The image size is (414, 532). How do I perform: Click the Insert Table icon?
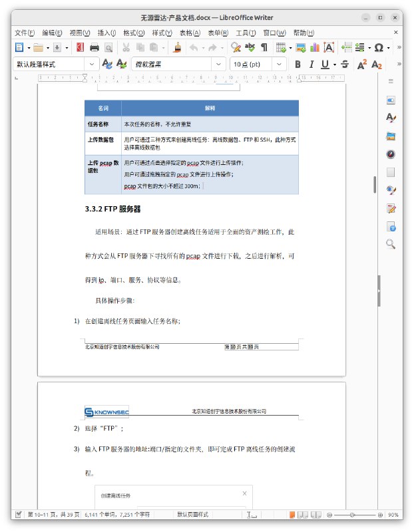click(x=281, y=47)
